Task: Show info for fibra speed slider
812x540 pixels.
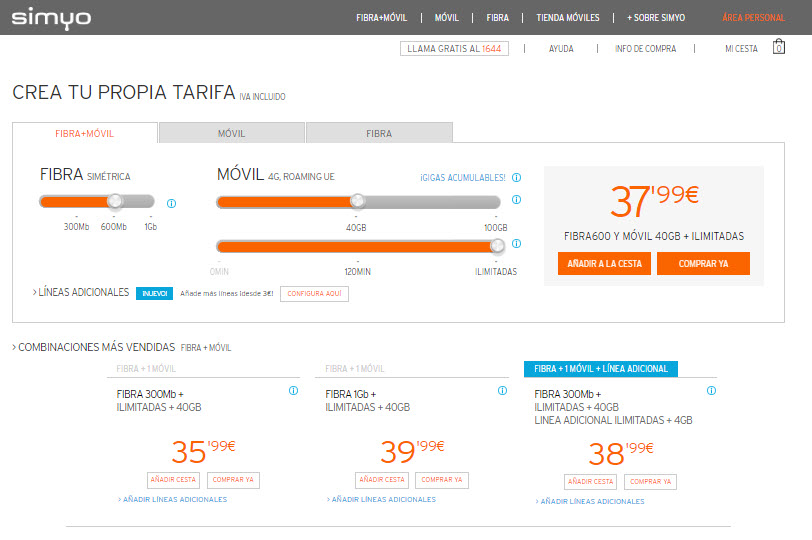Action: 171,203
